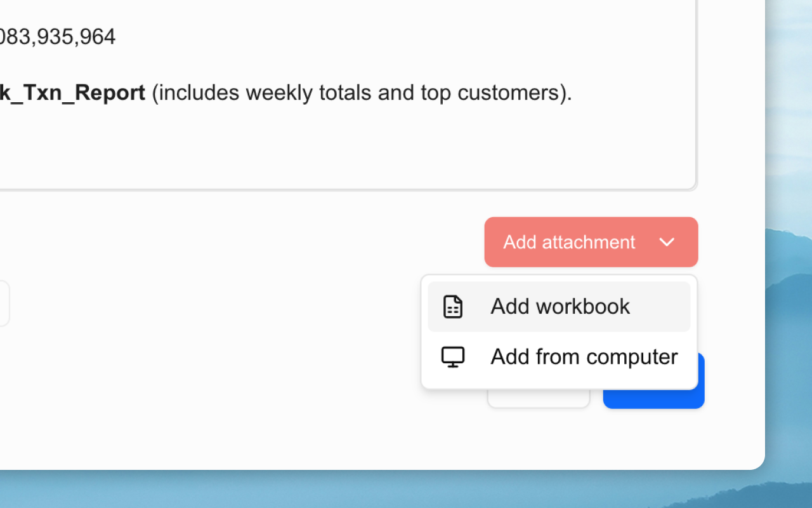Click the gray button partially hidden by the menu

(x=539, y=397)
